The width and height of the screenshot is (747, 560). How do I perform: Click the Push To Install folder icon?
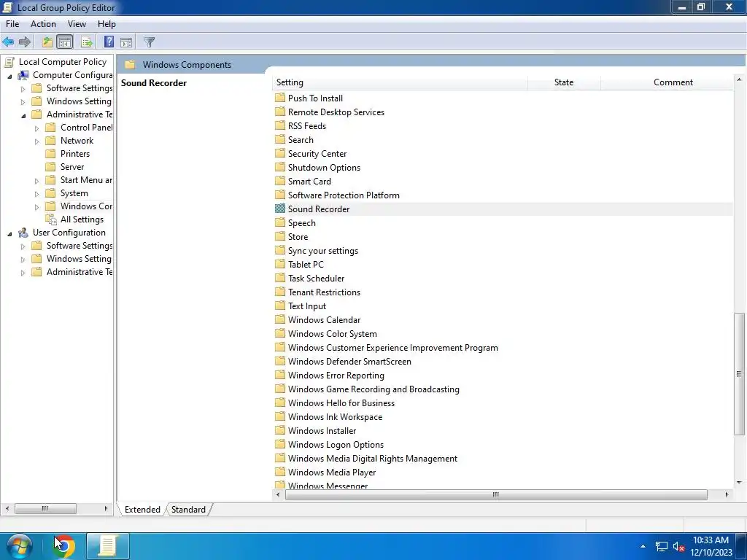280,98
